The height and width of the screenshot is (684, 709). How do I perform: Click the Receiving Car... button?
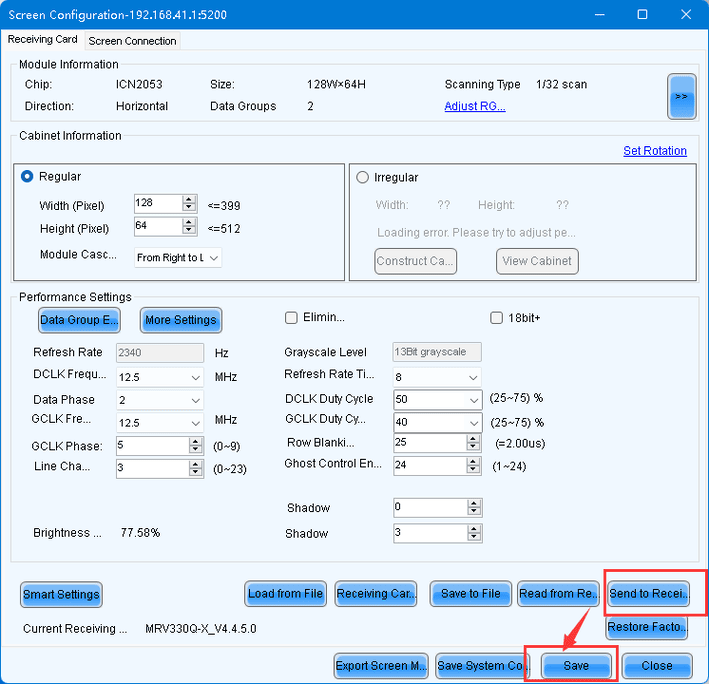pos(376,594)
